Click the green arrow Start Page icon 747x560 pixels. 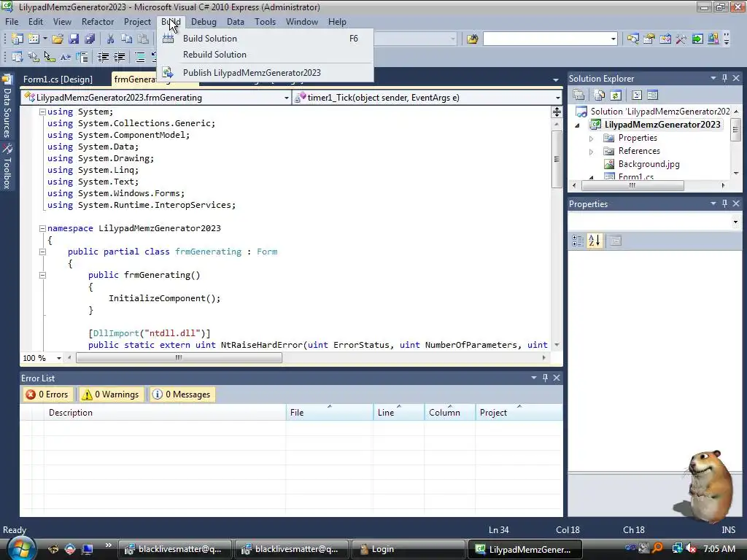point(697,39)
